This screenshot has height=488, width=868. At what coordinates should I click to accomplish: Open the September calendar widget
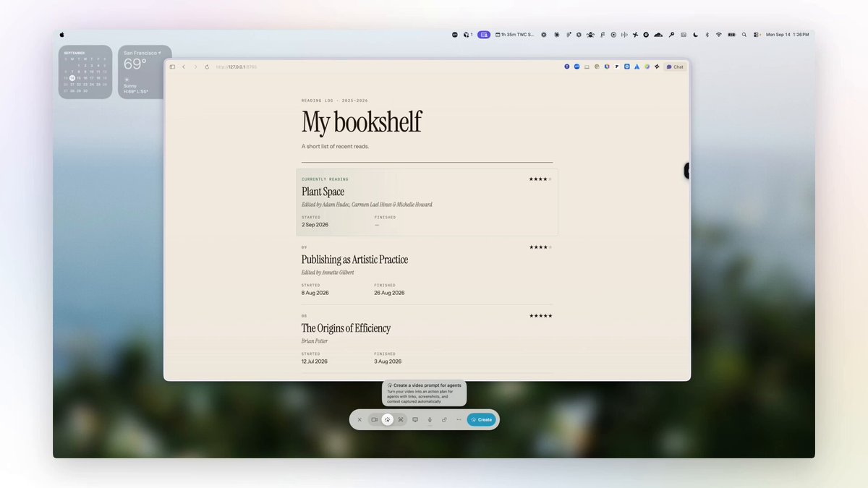pyautogui.click(x=85, y=72)
